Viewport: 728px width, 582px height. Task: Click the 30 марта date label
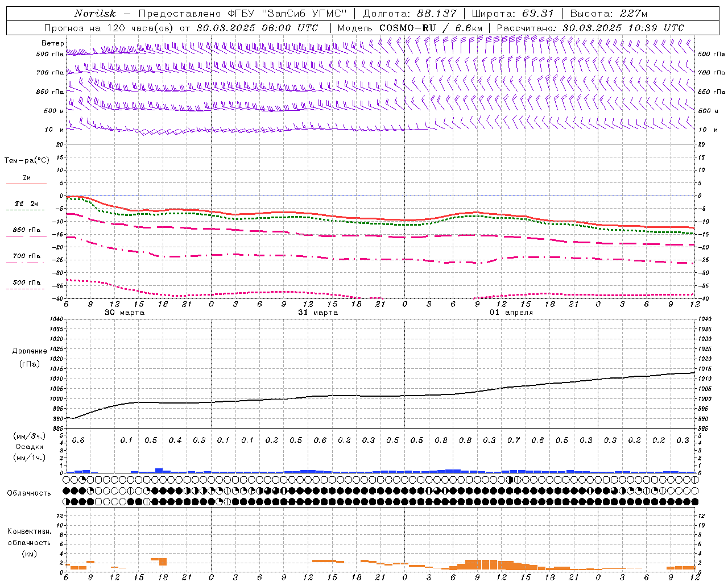(125, 313)
